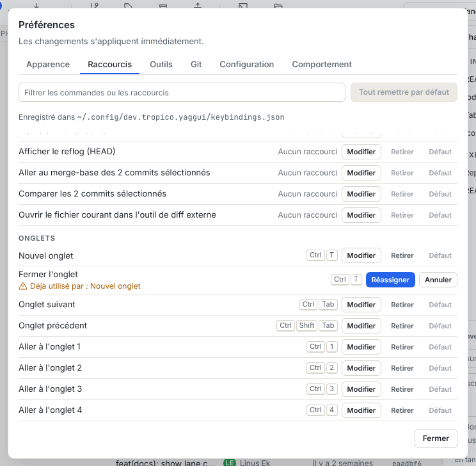Image resolution: width=476 pixels, height=466 pixels.
Task: Click the Tab key badge of Onglet suivant
Action: [328, 305]
